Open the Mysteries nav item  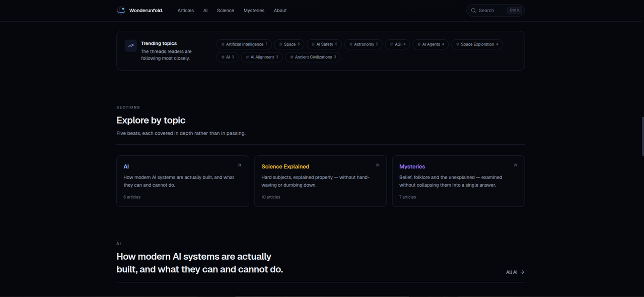point(254,11)
